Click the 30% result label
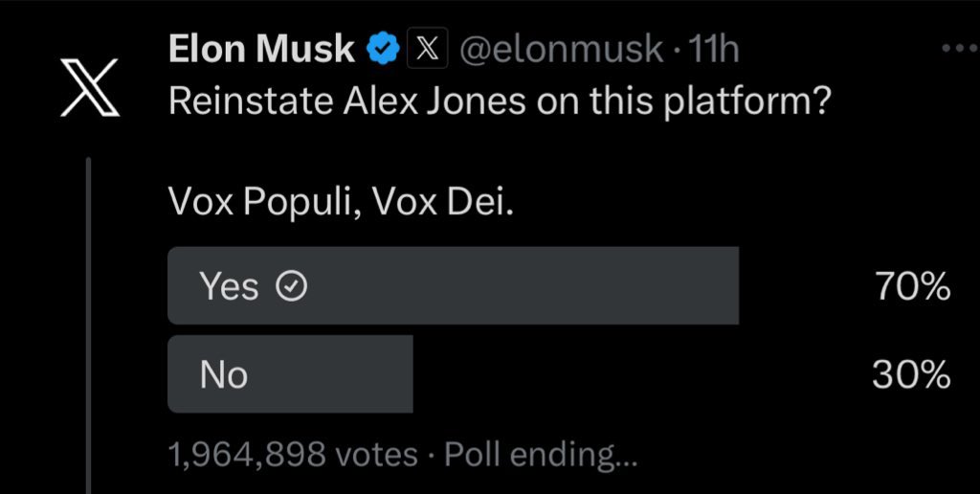 [912, 375]
